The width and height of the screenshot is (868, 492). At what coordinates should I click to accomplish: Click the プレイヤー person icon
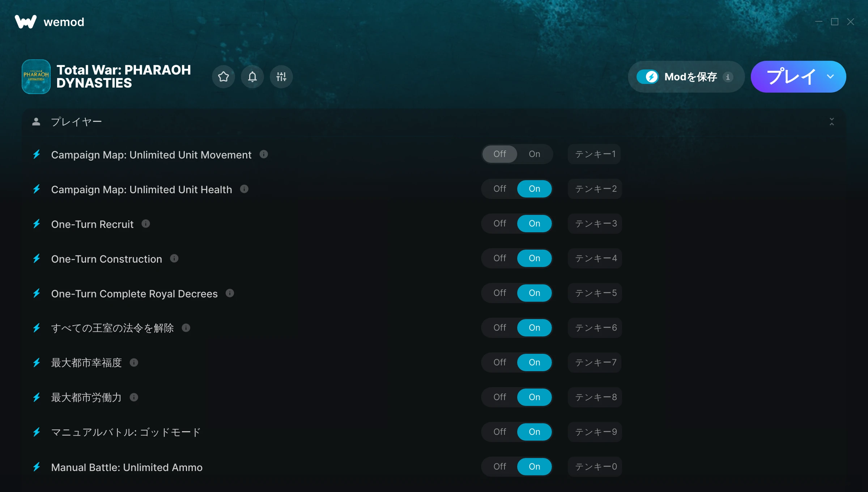(x=36, y=122)
